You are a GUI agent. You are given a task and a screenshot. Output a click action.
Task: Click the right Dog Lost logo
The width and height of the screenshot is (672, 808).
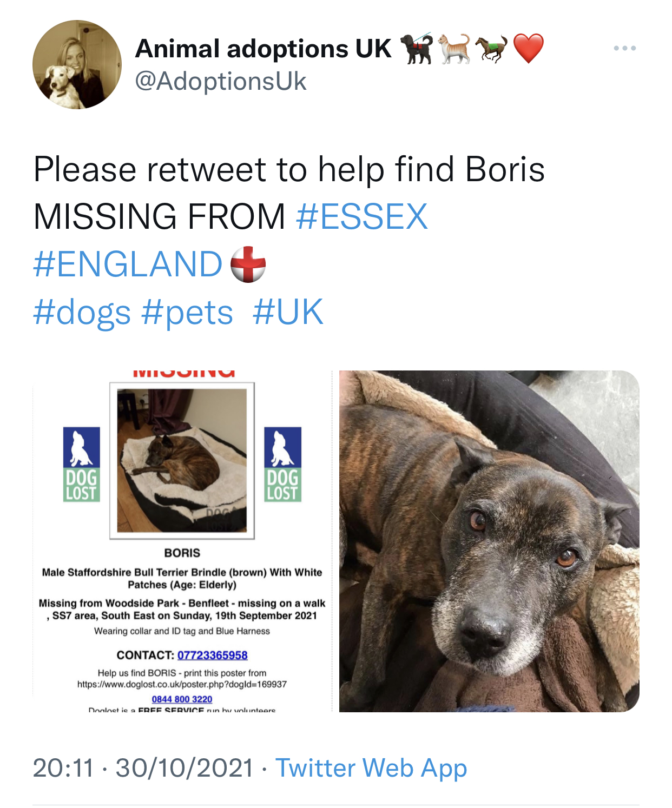pyautogui.click(x=282, y=464)
